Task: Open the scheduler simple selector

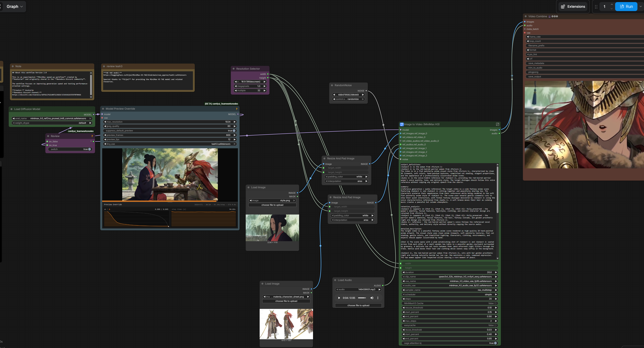Action: 450,295
